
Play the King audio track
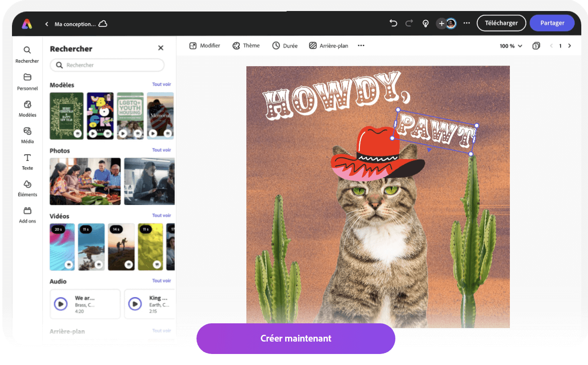[135, 304]
